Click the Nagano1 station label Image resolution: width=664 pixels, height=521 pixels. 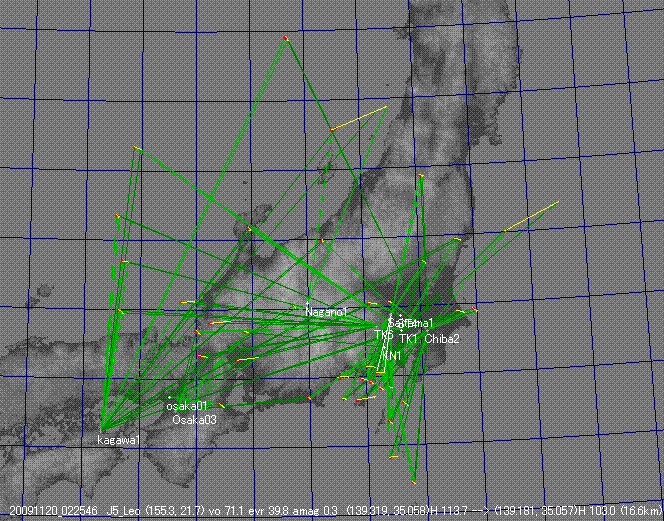click(326, 313)
